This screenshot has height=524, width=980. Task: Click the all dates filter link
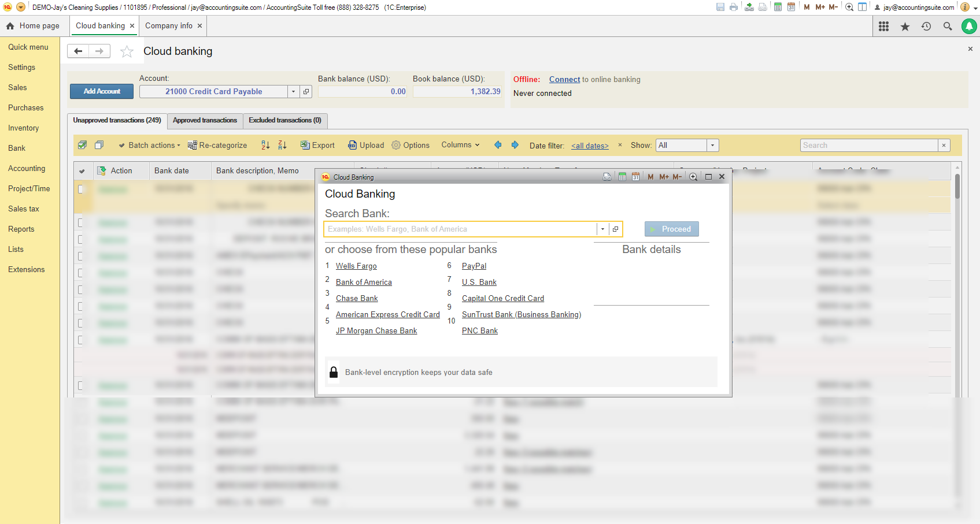point(590,146)
